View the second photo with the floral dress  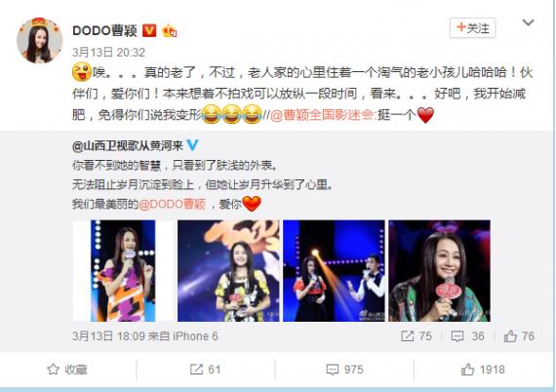click(228, 271)
